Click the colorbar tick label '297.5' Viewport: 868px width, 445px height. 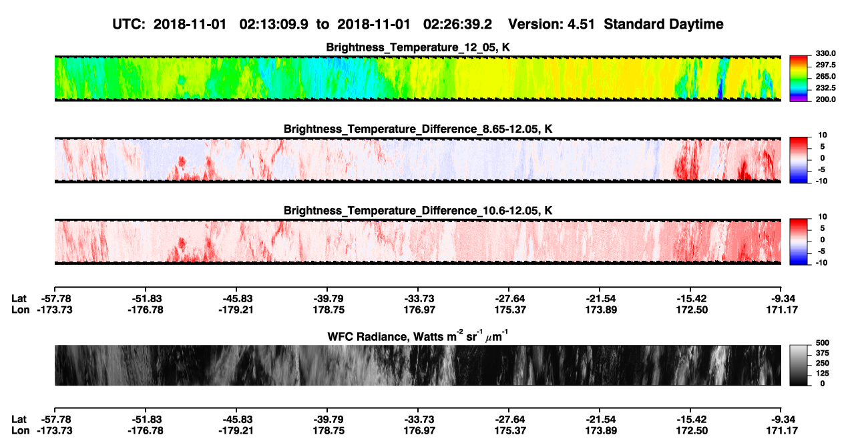pyautogui.click(x=825, y=65)
